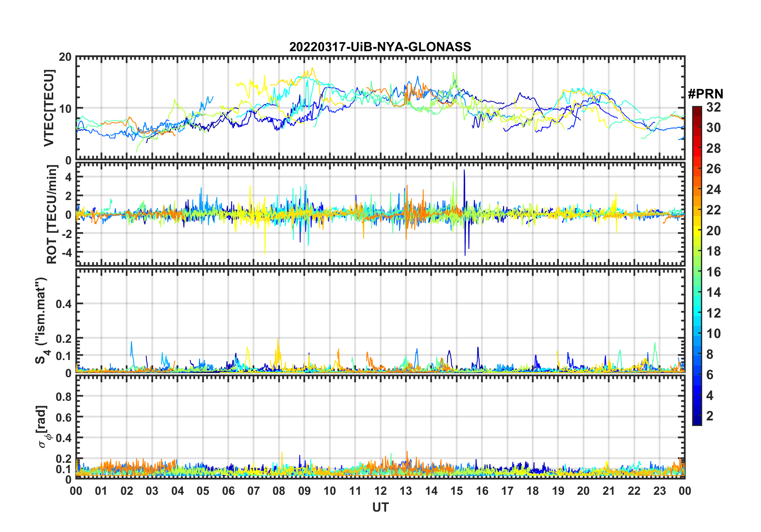The width and height of the screenshot is (761, 532).
Task: Click colorbar tick label 32
Action: [713, 107]
